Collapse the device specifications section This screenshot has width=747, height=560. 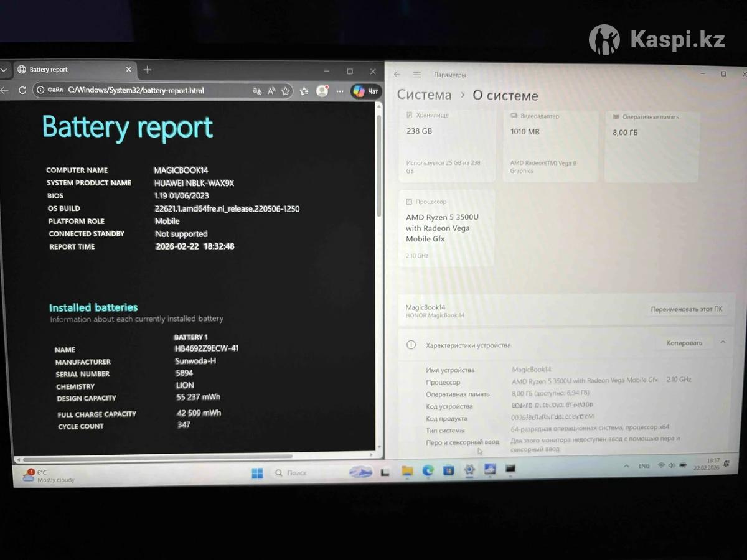[x=723, y=342]
